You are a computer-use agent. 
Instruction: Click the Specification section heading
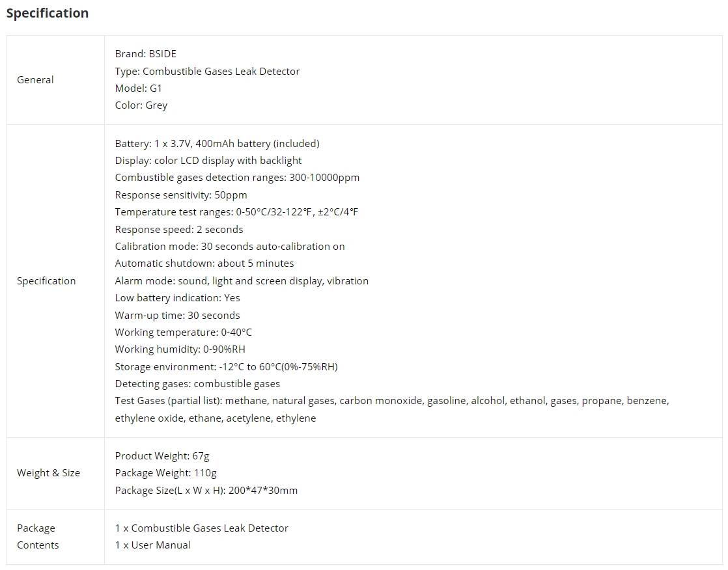pos(48,13)
